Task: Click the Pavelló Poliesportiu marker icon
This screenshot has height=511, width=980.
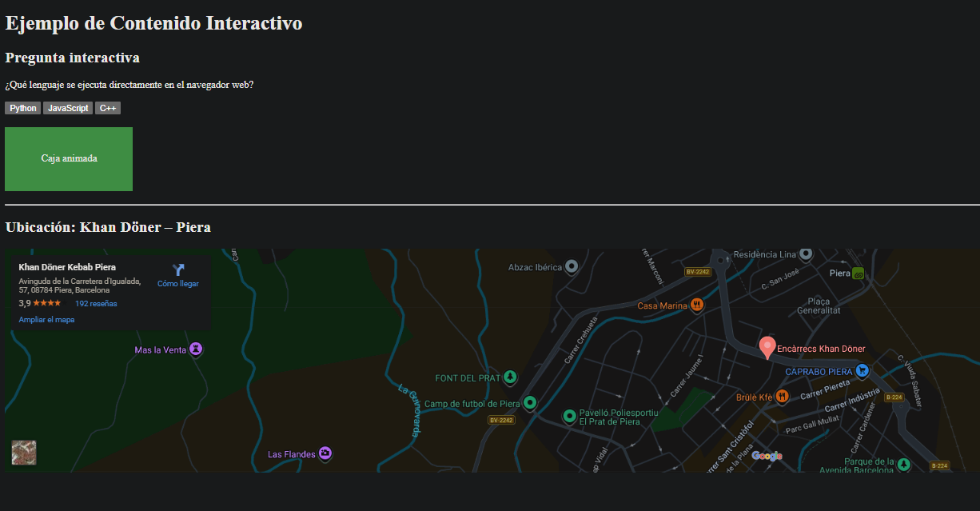Action: point(569,416)
